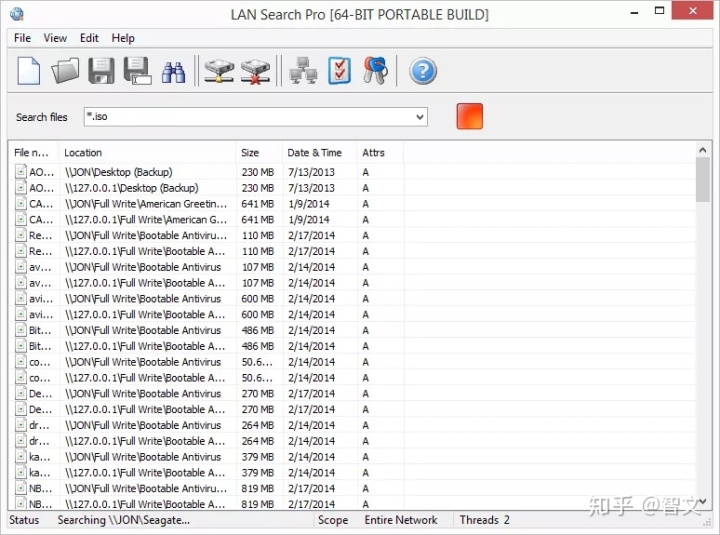This screenshot has width=720, height=535.
Task: Click the Save floppy disk icon
Action: point(101,71)
